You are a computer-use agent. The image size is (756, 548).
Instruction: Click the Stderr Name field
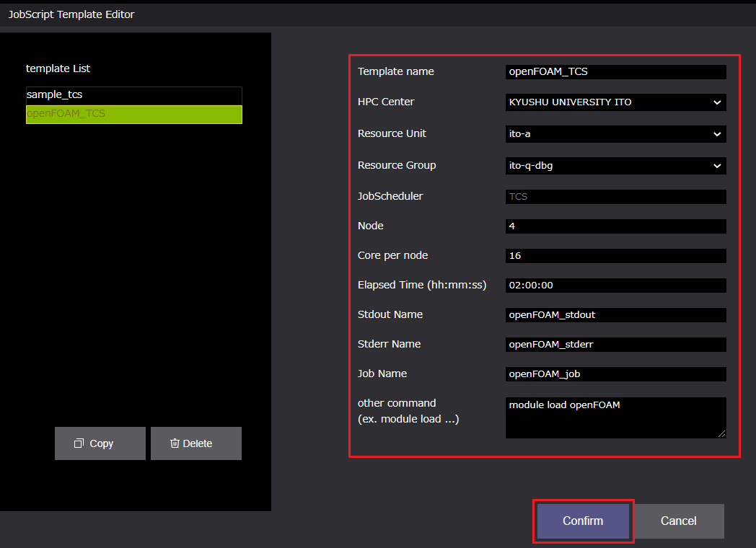tap(615, 345)
